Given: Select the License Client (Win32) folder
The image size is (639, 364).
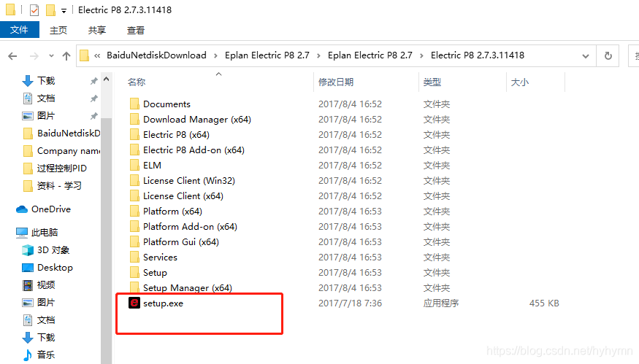Looking at the screenshot, I should [x=188, y=180].
